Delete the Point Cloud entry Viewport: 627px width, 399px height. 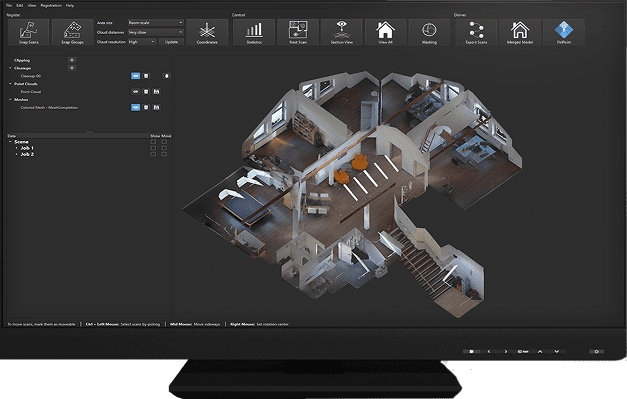tap(146, 92)
